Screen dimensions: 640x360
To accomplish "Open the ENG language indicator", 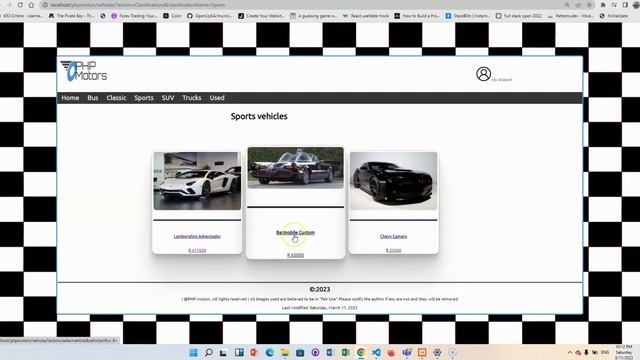I will point(605,352).
